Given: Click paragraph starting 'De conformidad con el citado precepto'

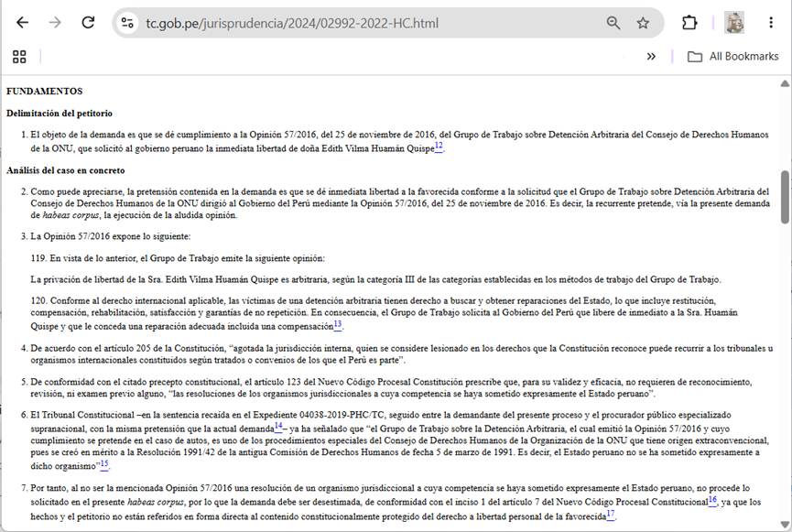Looking at the screenshot, I should click(x=392, y=387).
